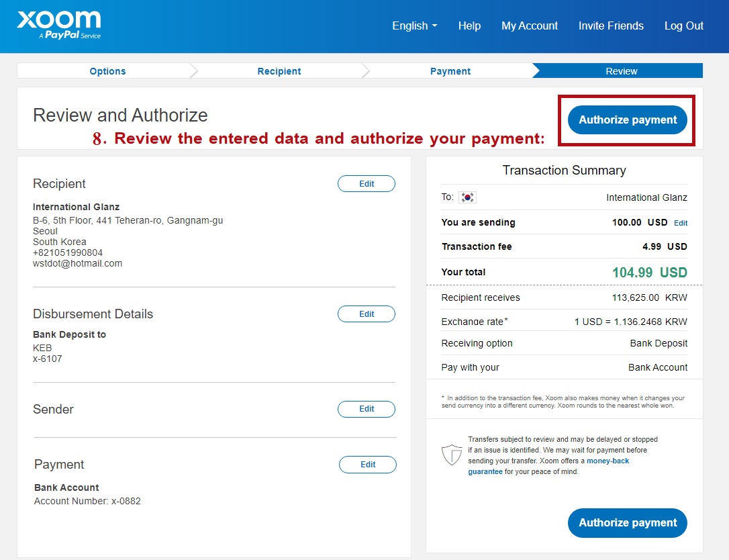
Task: Click the Bank Deposit receiving option value
Action: click(659, 343)
